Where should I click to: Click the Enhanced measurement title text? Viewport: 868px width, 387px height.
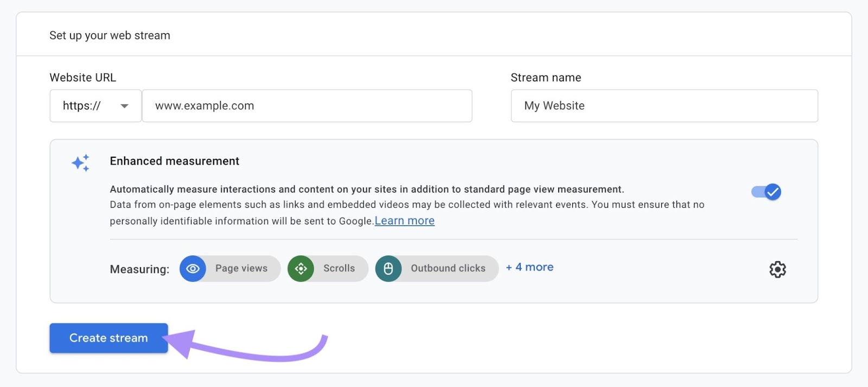click(174, 161)
